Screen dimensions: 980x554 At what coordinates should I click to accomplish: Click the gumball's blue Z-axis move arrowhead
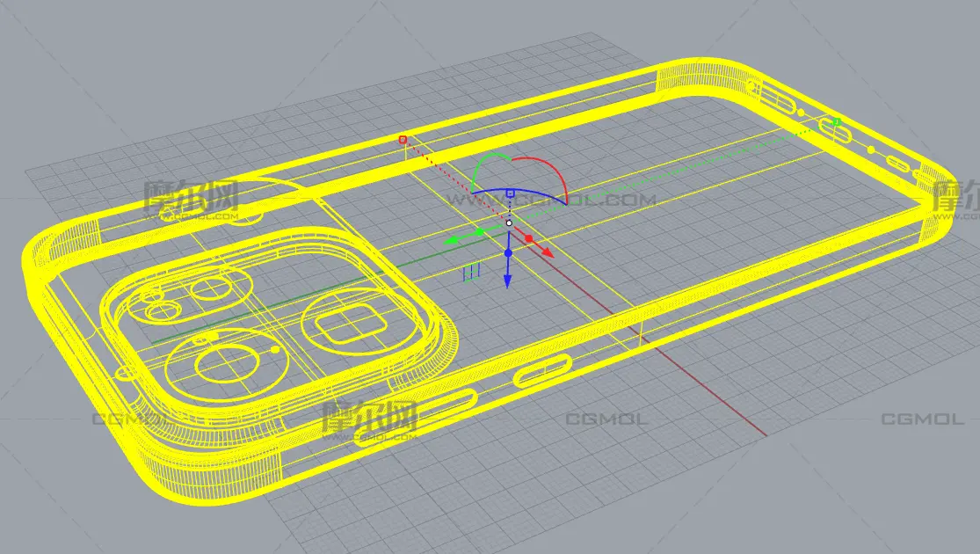coord(507,282)
